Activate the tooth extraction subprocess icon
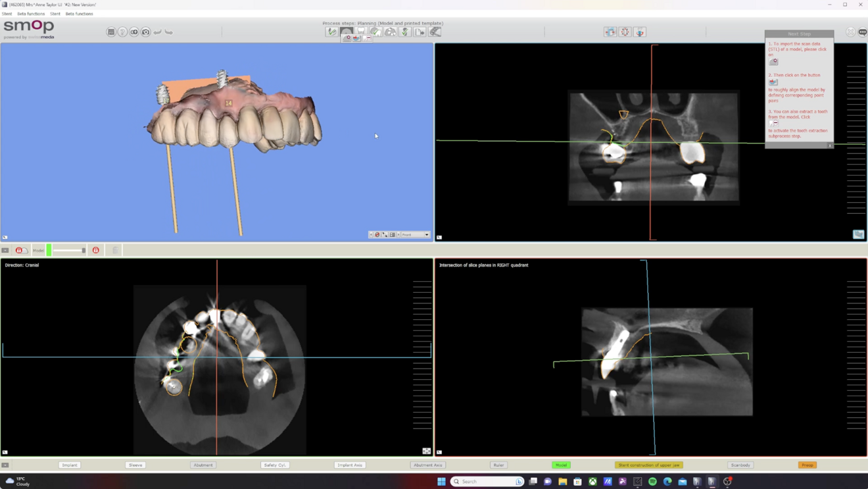Viewport: 868px width, 489px height. point(368,38)
